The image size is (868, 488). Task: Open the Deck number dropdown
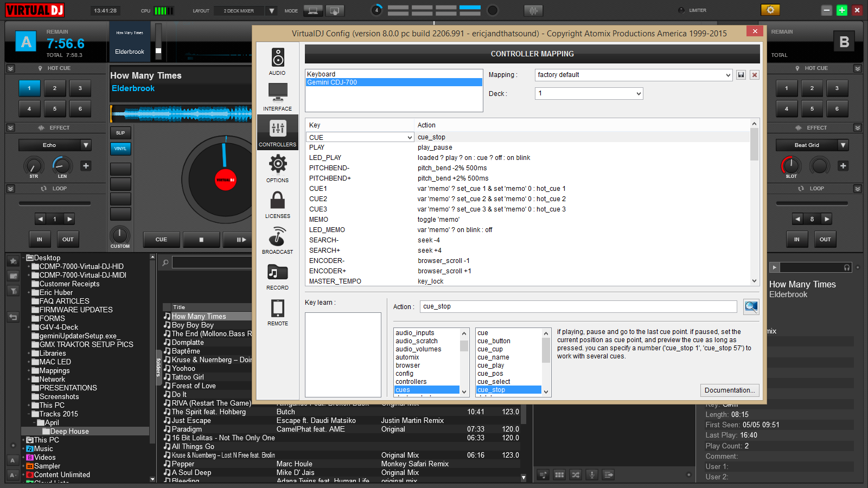(x=589, y=93)
